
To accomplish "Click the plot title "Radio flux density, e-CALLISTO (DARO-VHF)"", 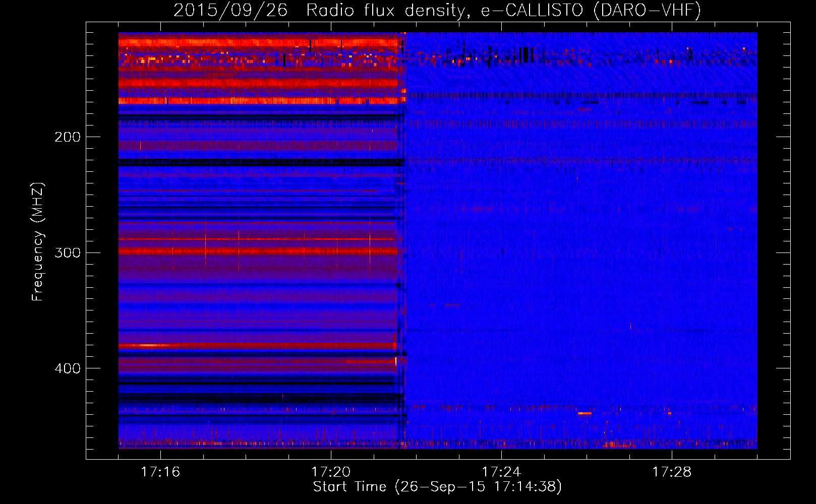I will pos(503,10).
